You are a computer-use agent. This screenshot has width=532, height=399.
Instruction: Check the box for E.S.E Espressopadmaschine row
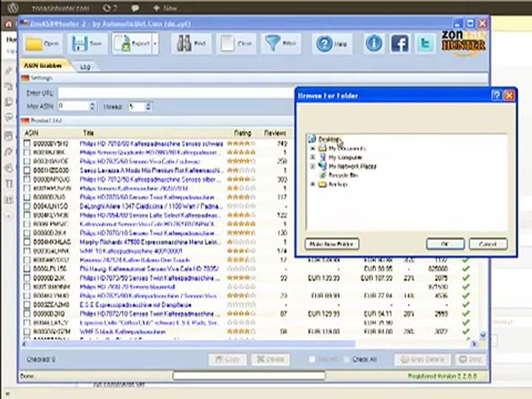click(x=27, y=305)
